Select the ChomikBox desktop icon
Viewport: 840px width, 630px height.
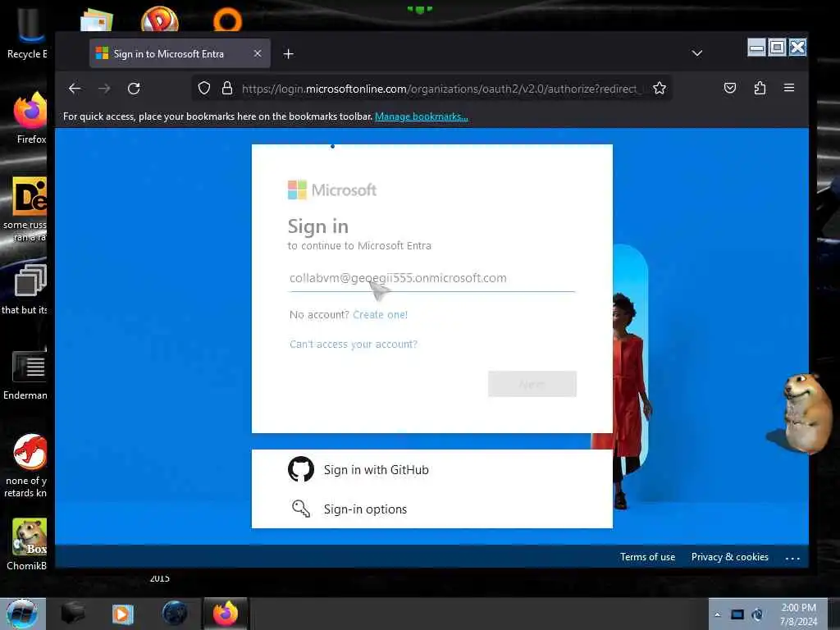click(x=28, y=544)
